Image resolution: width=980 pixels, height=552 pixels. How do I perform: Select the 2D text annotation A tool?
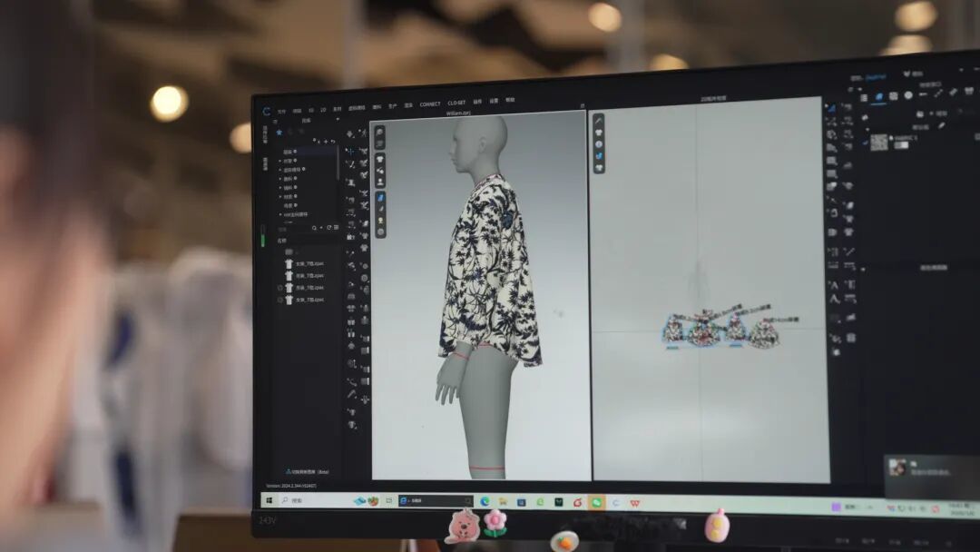click(834, 285)
